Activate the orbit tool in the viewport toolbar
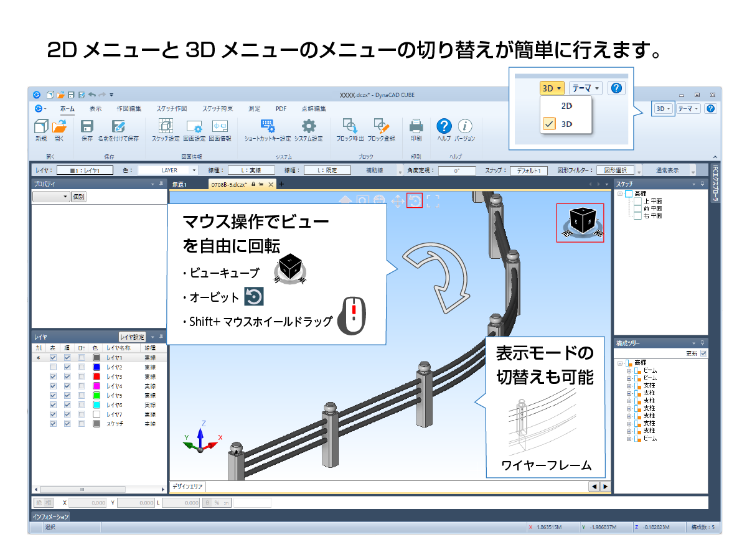Screen dimensions: 747x560 [x=415, y=200]
